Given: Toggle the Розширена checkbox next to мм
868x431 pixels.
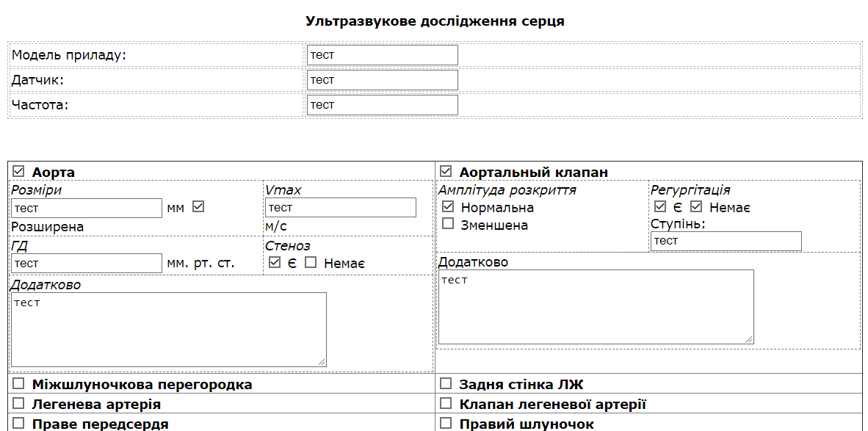Looking at the screenshot, I should click(x=198, y=207).
